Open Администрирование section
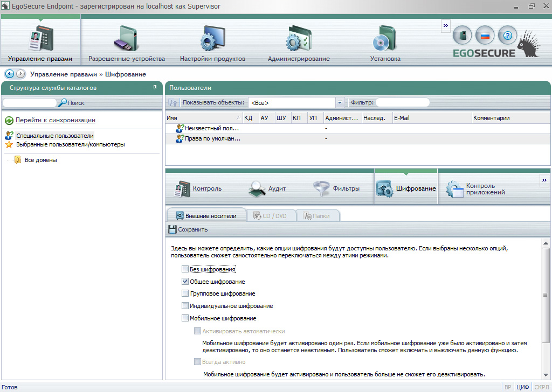The image size is (552, 392). point(299,44)
